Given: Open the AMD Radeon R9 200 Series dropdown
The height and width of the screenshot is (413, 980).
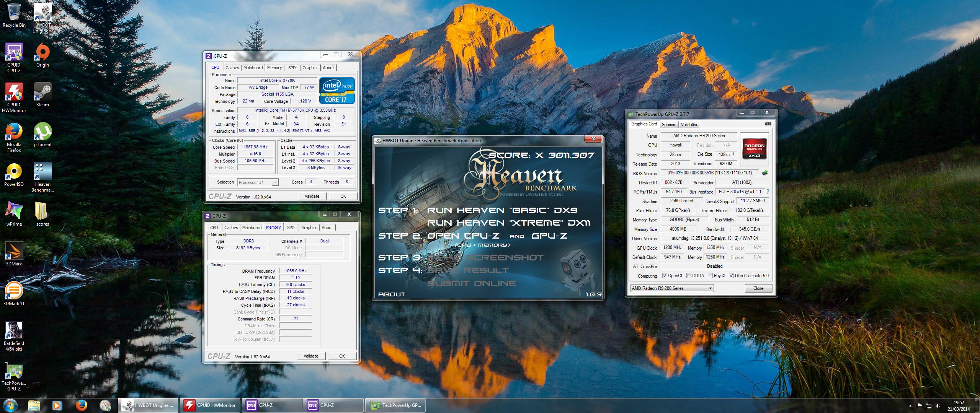Looking at the screenshot, I should (672, 288).
